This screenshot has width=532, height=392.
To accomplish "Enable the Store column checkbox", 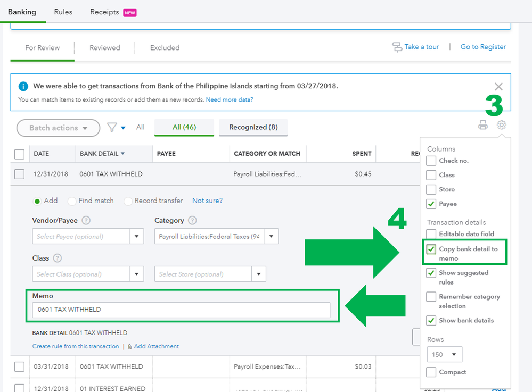I will point(431,189).
